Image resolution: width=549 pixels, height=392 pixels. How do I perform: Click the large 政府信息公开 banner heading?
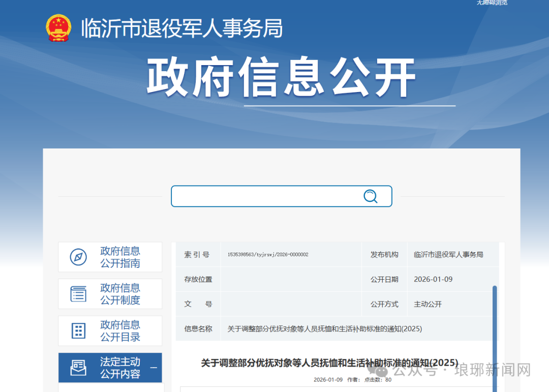(281, 77)
